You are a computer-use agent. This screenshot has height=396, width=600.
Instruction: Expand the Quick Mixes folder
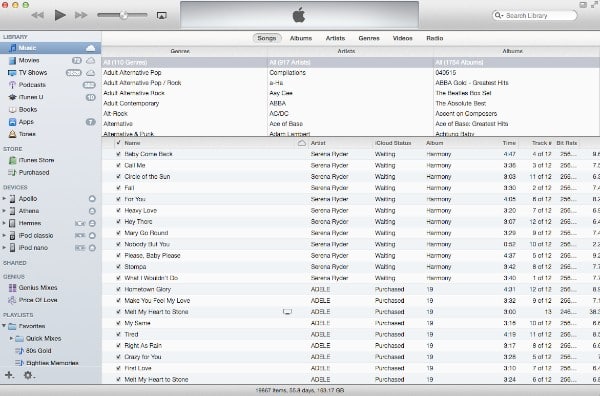coord(11,338)
